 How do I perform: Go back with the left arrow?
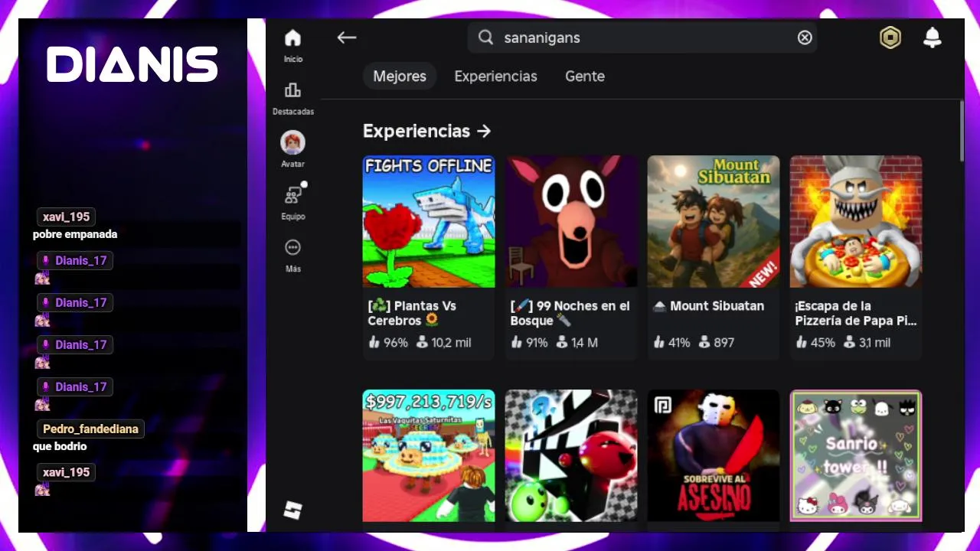click(x=347, y=37)
